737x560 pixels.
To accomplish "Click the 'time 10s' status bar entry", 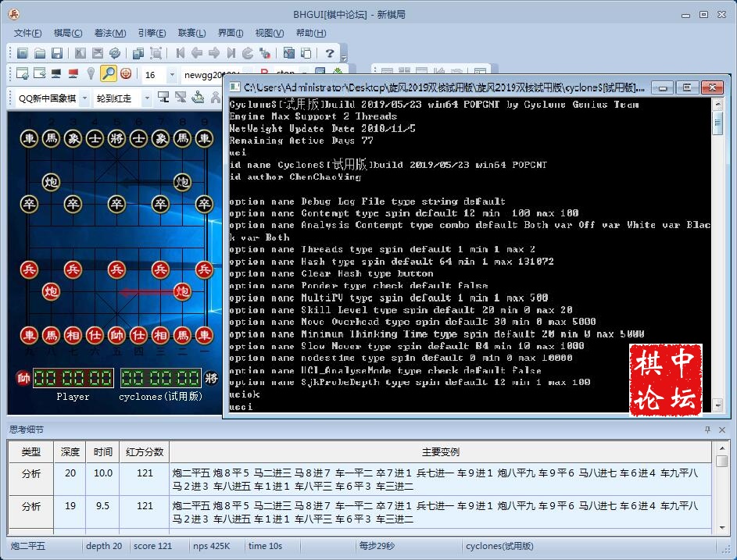I will 265,546.
